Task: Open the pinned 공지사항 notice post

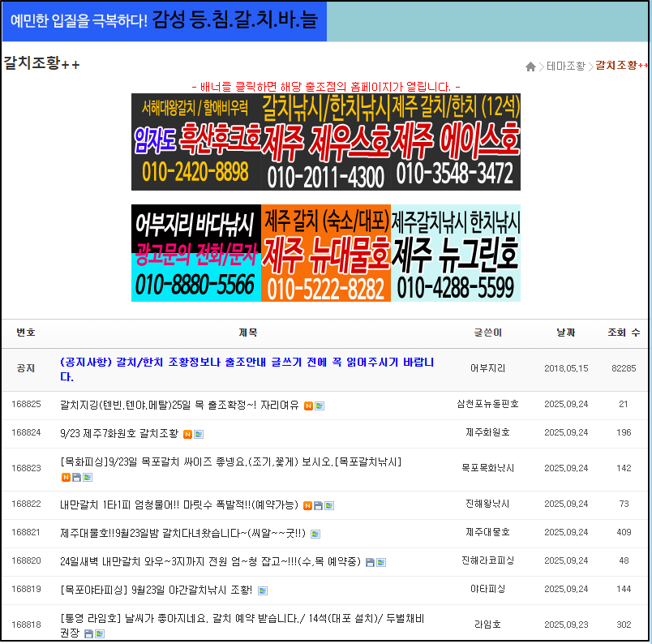Action: click(243, 367)
